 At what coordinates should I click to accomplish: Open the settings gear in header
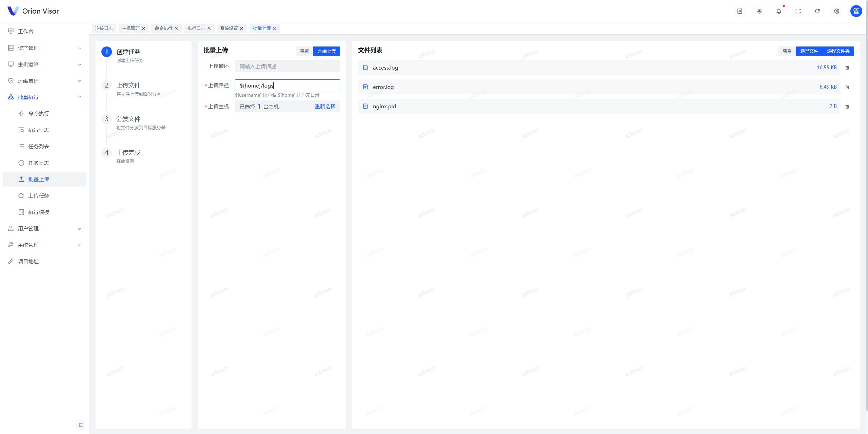(836, 11)
